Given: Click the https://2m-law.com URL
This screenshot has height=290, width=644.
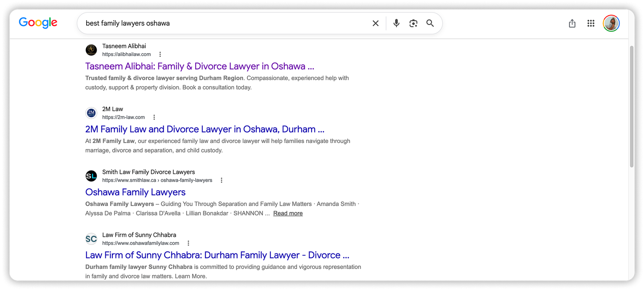Looking at the screenshot, I should point(124,117).
